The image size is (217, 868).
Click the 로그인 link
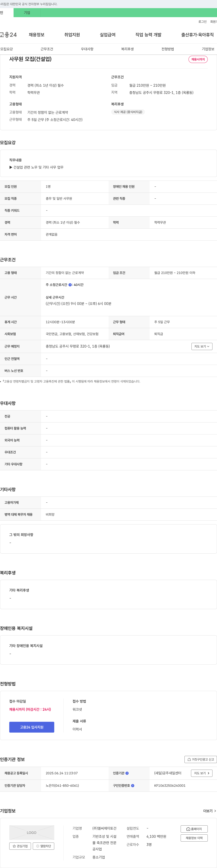202,22
